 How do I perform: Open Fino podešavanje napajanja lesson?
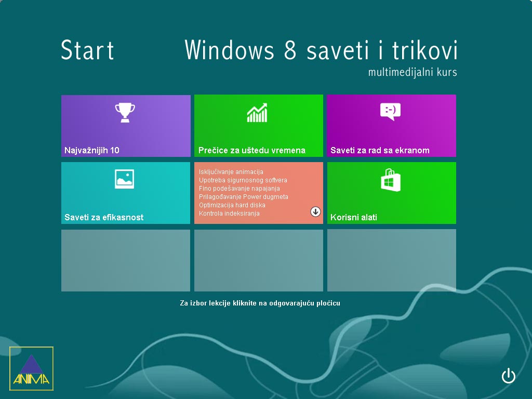pyautogui.click(x=239, y=189)
